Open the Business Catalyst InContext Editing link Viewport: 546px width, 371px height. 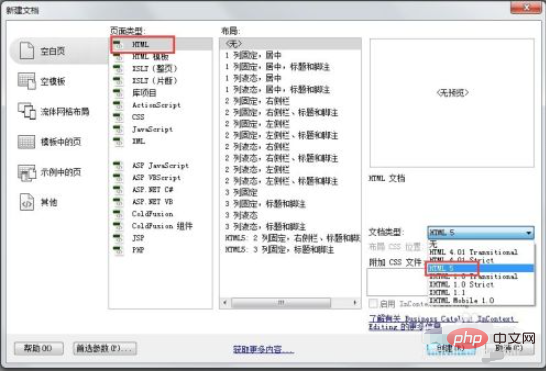[443, 323]
